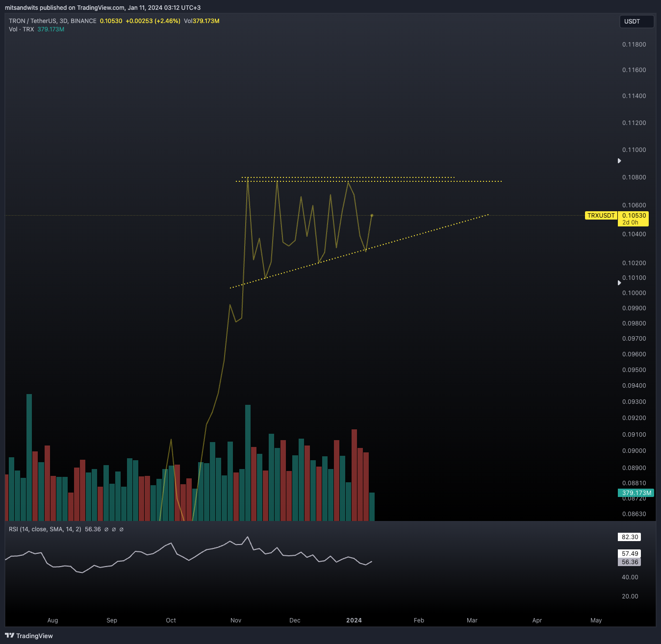Click the 0.11800 price axis label

[x=634, y=45]
